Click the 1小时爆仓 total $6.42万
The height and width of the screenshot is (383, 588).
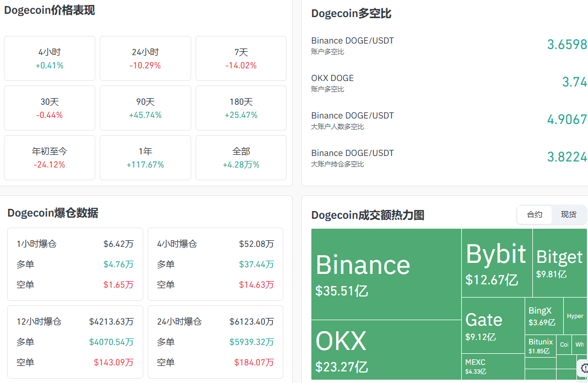[118, 244]
